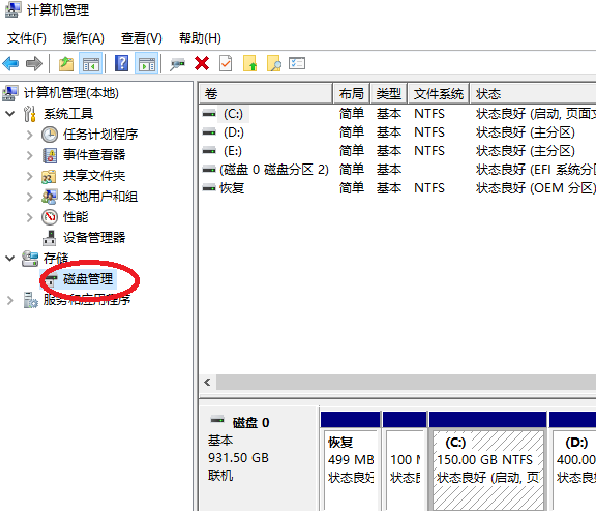Expand the 服务和应用程序 node
The width and height of the screenshot is (596, 511).
click(10, 300)
